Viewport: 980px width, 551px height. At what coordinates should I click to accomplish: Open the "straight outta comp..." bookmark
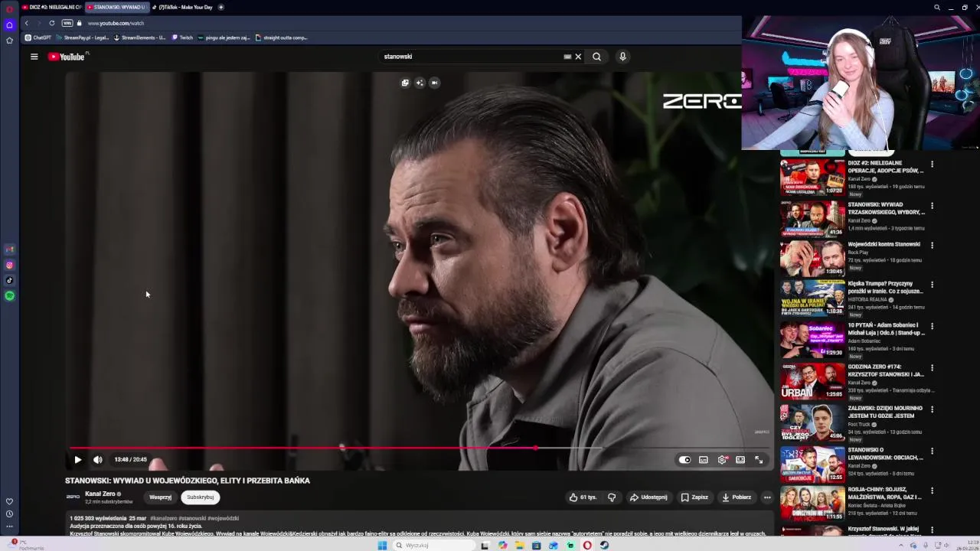click(x=281, y=37)
